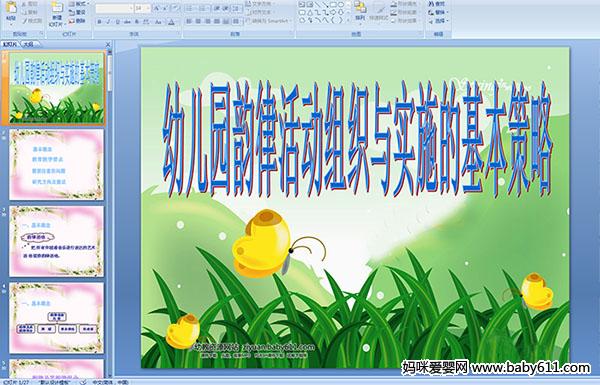Toggle bold formatting

(x=99, y=22)
